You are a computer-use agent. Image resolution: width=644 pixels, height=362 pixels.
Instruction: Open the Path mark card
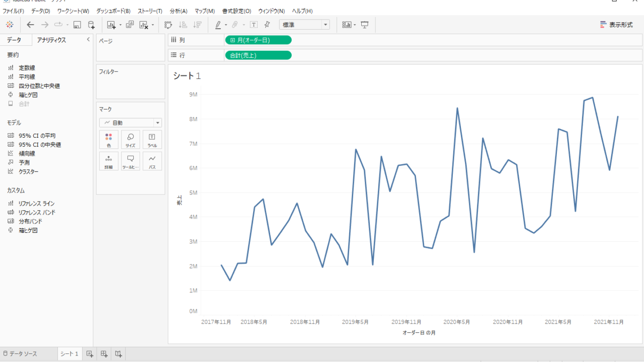pos(152,161)
